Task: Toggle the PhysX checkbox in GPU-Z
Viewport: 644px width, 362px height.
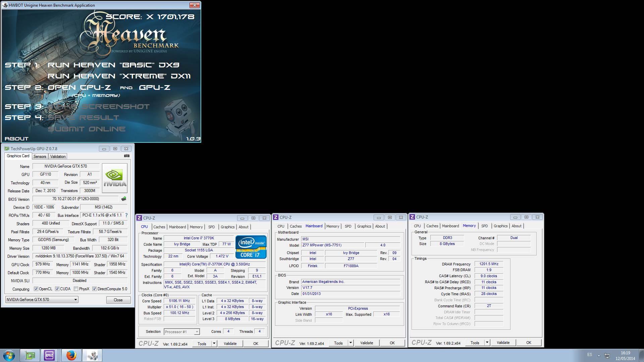Action: pyautogui.click(x=76, y=289)
